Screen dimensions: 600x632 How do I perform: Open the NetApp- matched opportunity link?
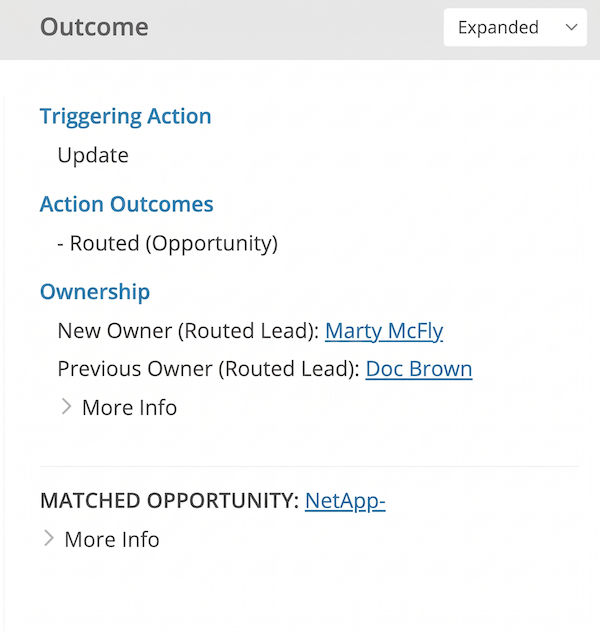(x=345, y=501)
